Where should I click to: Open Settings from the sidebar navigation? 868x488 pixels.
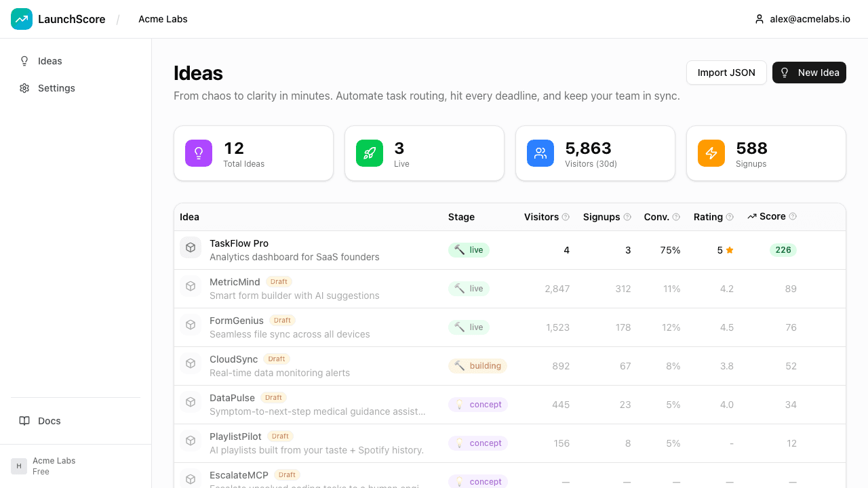(56, 88)
